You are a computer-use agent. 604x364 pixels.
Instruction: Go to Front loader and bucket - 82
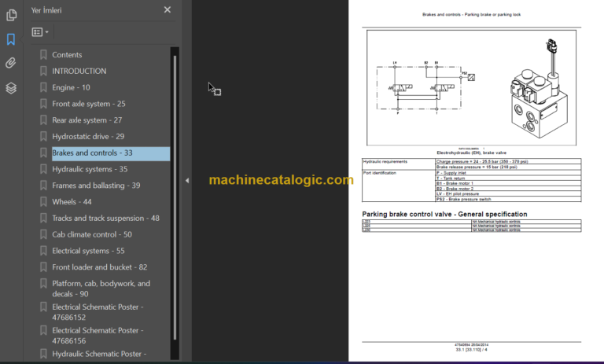[x=100, y=267]
